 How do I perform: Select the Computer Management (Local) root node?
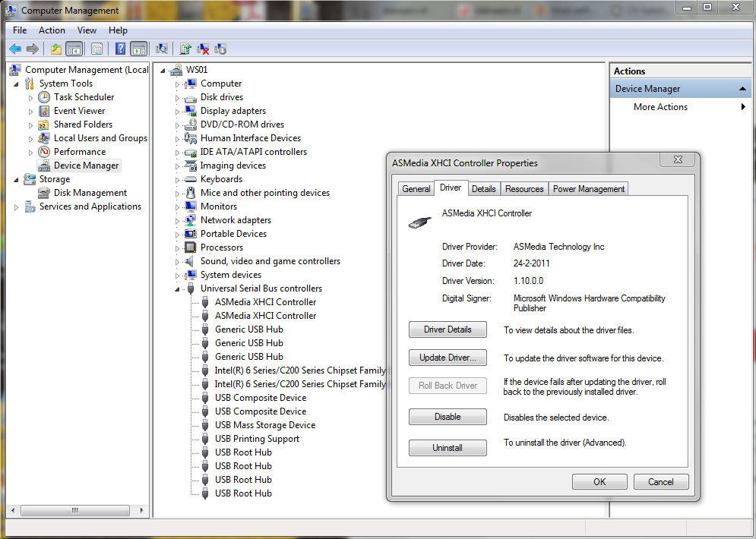click(x=87, y=70)
